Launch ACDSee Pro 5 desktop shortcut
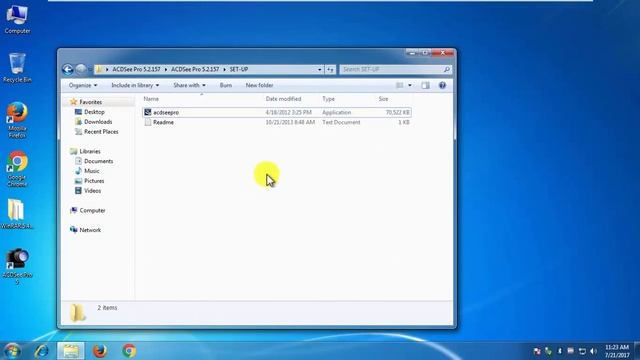This screenshot has height=360, width=640. [17, 265]
